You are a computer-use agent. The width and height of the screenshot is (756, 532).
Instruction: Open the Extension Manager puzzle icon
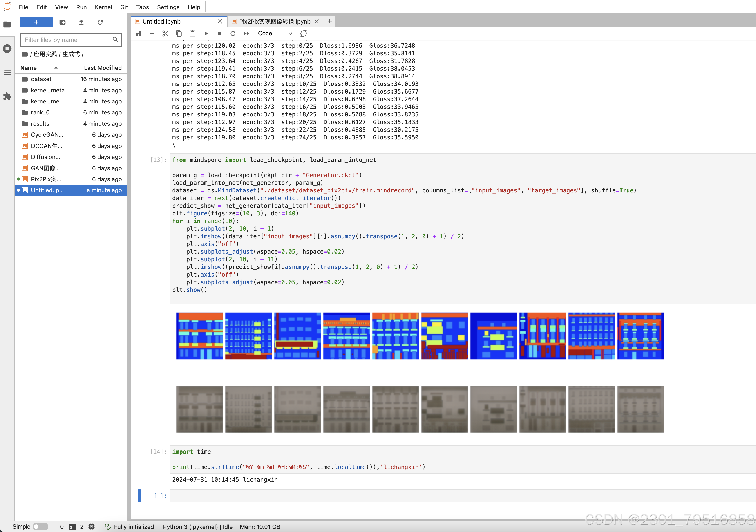pos(7,96)
